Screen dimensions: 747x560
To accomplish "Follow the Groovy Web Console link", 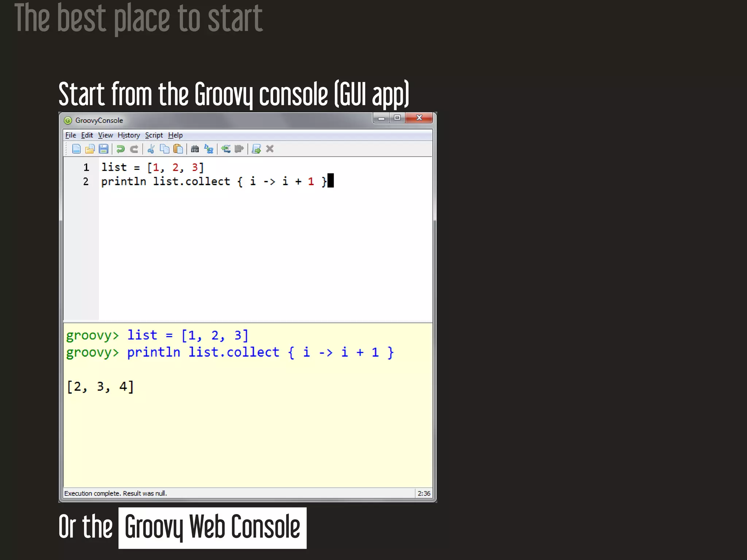I will [212, 528].
